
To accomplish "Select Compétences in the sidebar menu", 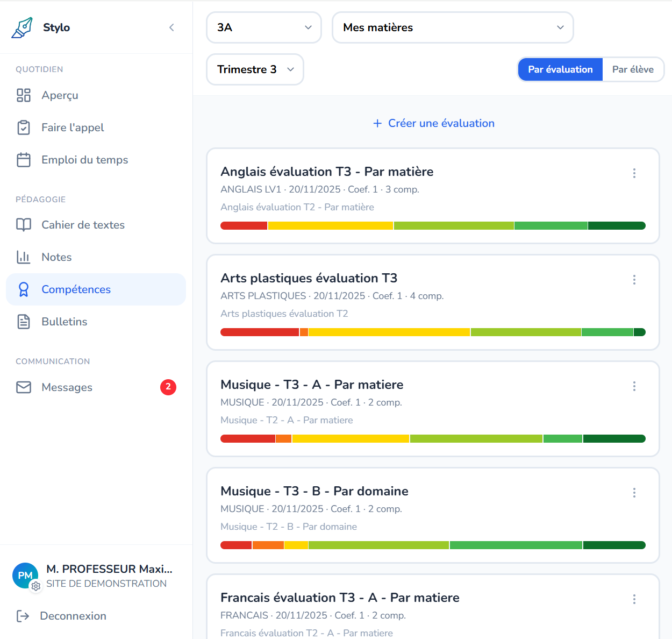I will [x=76, y=289].
